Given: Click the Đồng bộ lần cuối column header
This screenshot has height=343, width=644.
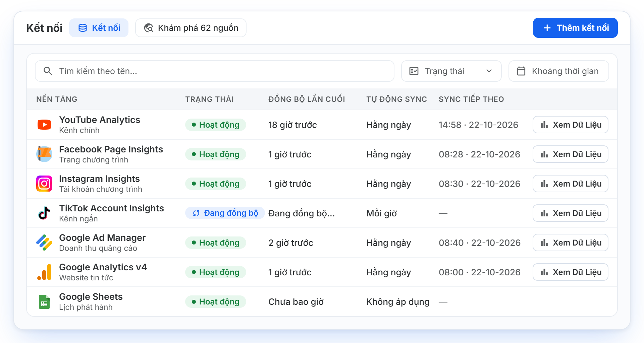Looking at the screenshot, I should [307, 99].
